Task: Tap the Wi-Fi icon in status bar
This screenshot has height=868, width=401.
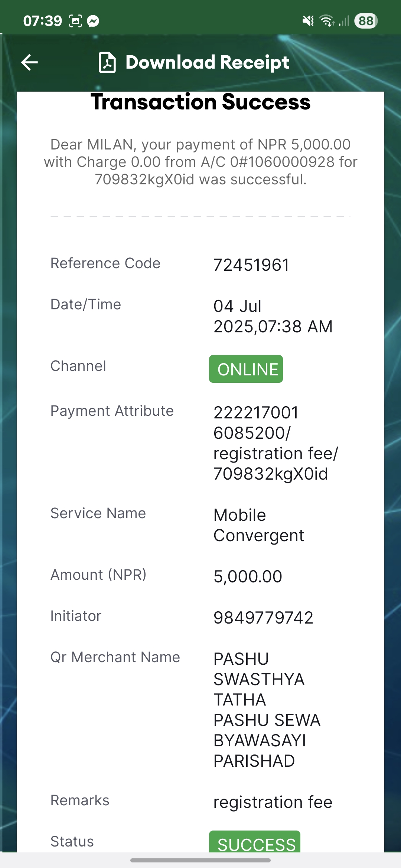Action: 327,21
